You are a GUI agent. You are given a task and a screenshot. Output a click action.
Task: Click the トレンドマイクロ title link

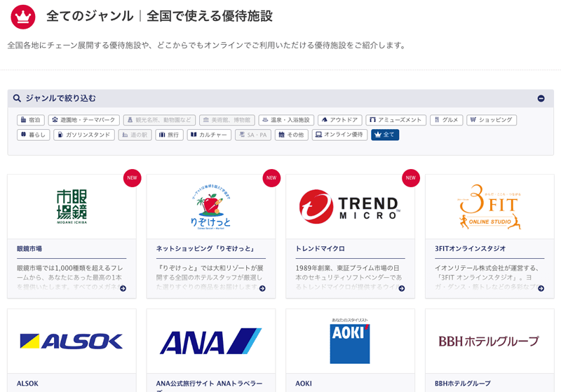(320, 248)
